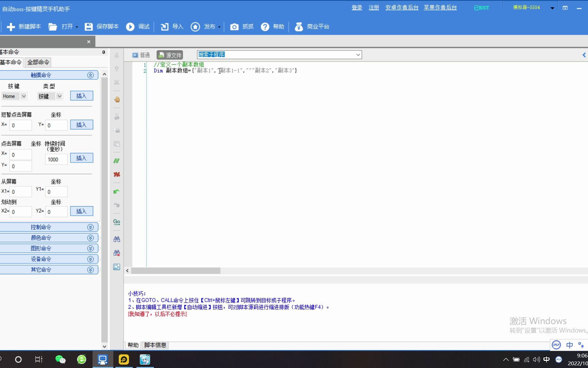588x368 pixels.
Task: Expand the Device Commands (设备命令) section
Action: pos(90,259)
